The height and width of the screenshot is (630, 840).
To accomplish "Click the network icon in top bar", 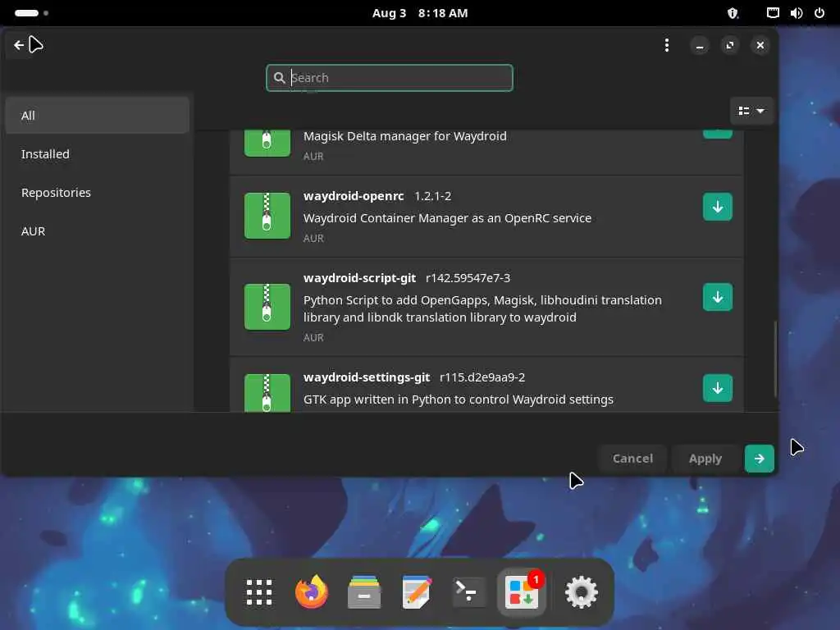I will coord(773,13).
